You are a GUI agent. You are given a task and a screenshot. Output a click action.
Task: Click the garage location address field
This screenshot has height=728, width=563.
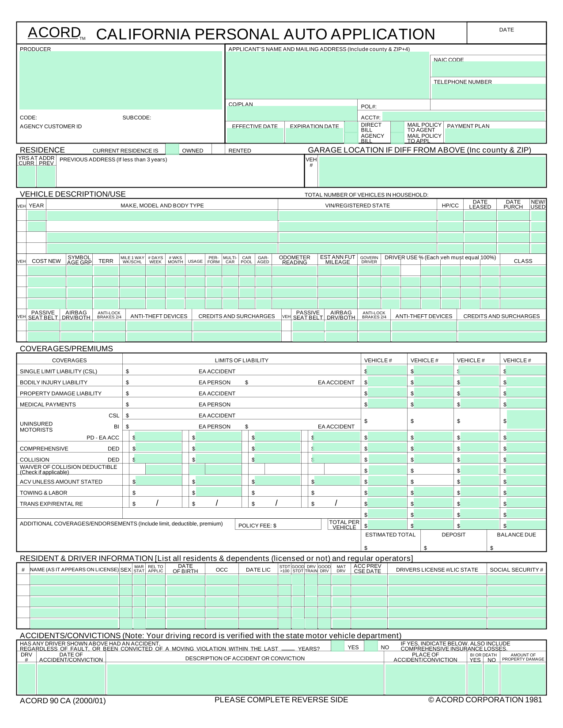[432, 172]
